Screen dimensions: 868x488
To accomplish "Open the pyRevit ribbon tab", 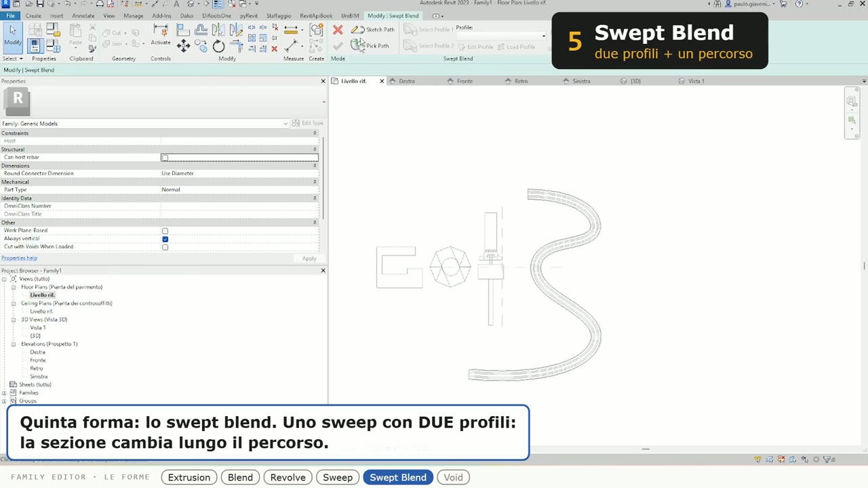I will click(249, 16).
